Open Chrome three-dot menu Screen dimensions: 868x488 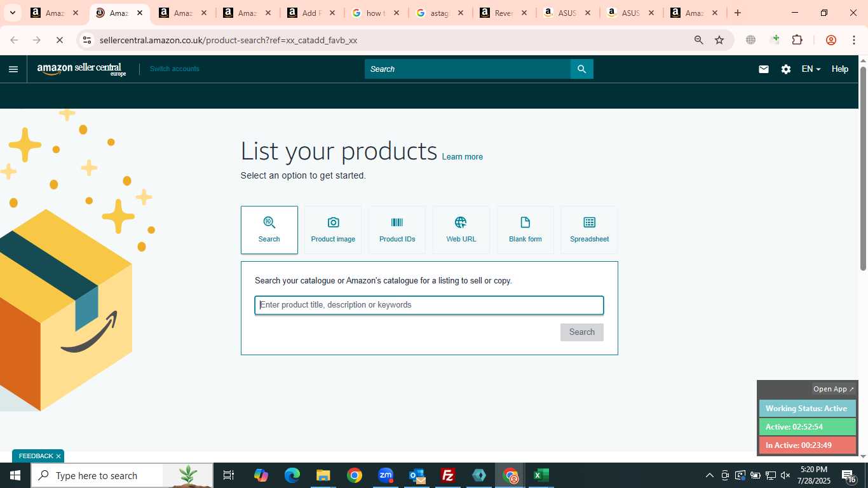(x=853, y=40)
